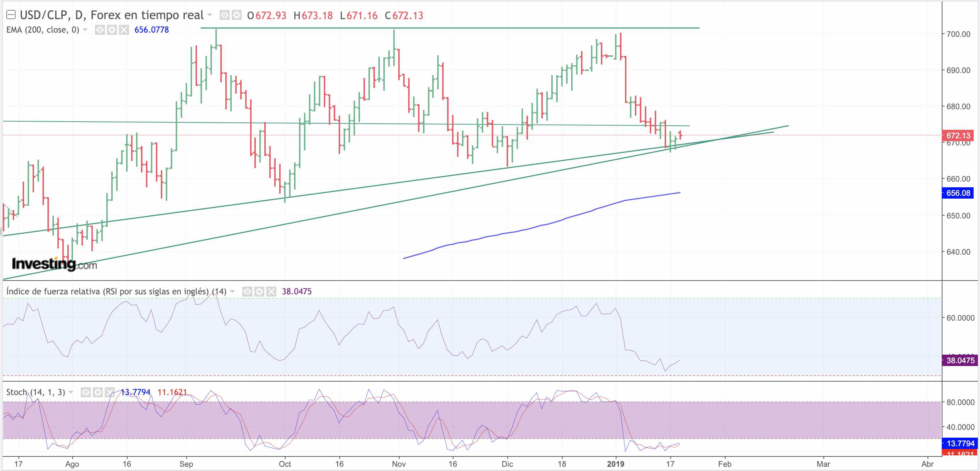
Task: Click the 40.0000 Stoch axis label
Action: coord(960,427)
